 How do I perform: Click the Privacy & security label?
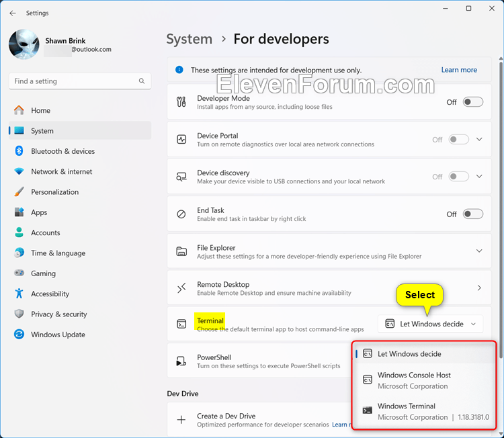click(x=59, y=314)
